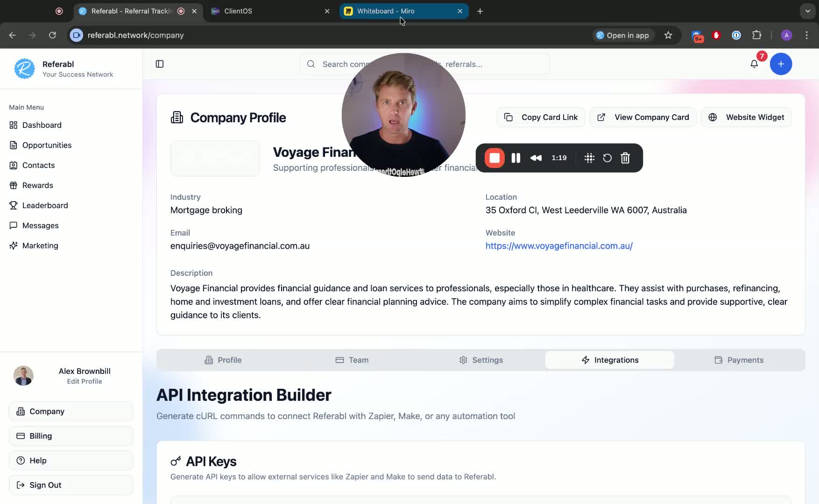The height and width of the screenshot is (504, 819).
Task: Click the enquiries@voyagefinancial.com.au email text
Action: (x=240, y=246)
